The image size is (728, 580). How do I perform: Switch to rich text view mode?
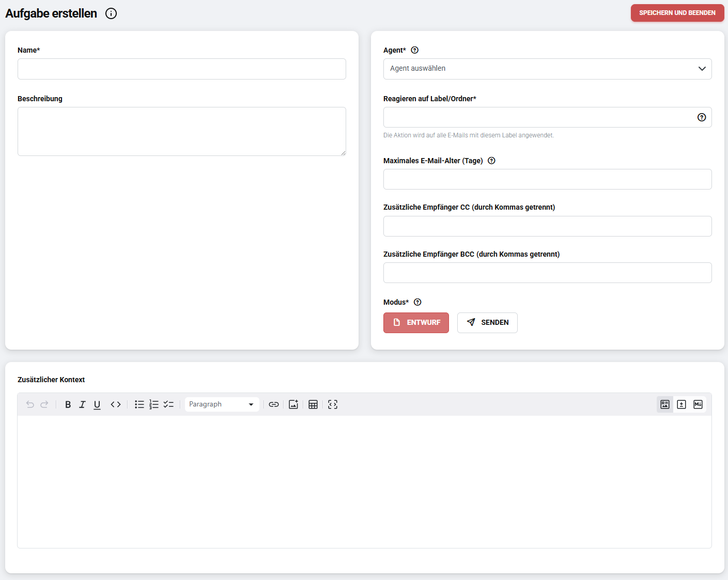click(665, 404)
